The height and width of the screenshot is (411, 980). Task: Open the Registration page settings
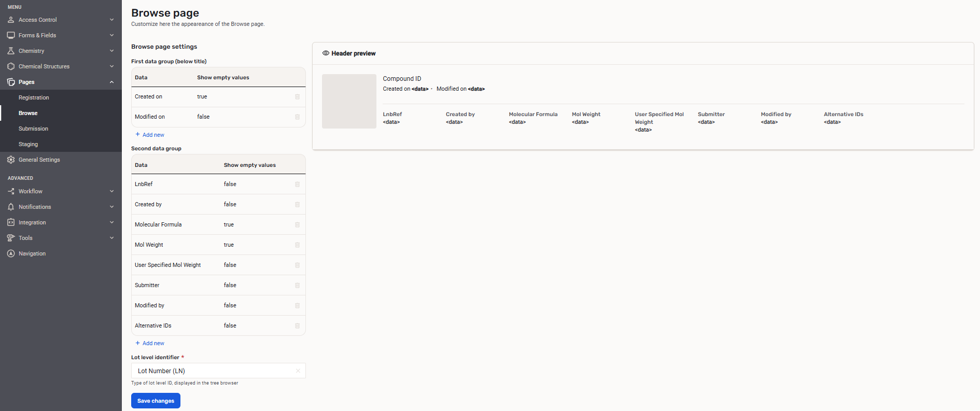click(34, 97)
